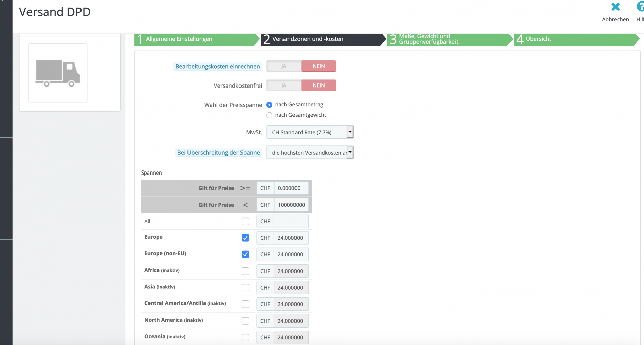The image size is (644, 345).
Task: Select the nach Gesamtgewicht radio option
Action: tap(269, 115)
